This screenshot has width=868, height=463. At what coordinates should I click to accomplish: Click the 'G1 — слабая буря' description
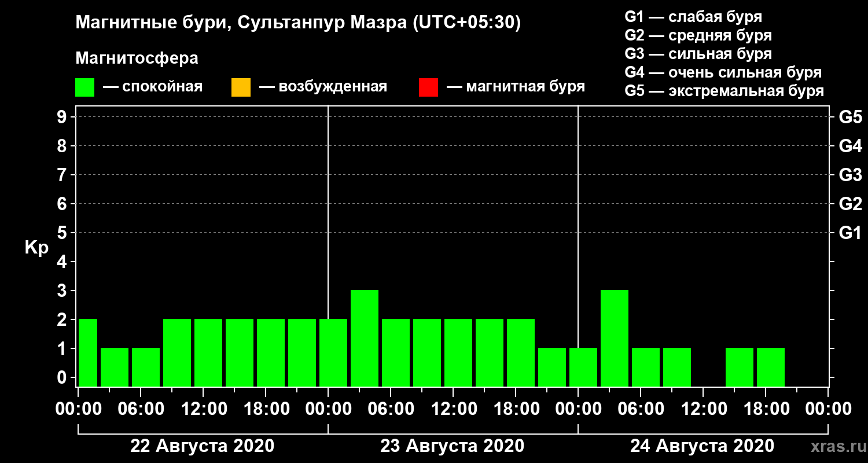point(693,17)
